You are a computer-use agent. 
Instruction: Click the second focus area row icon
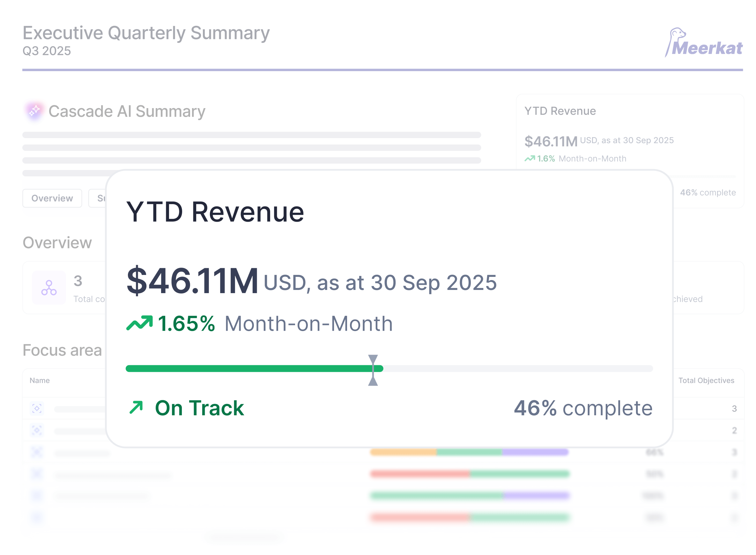(37, 430)
